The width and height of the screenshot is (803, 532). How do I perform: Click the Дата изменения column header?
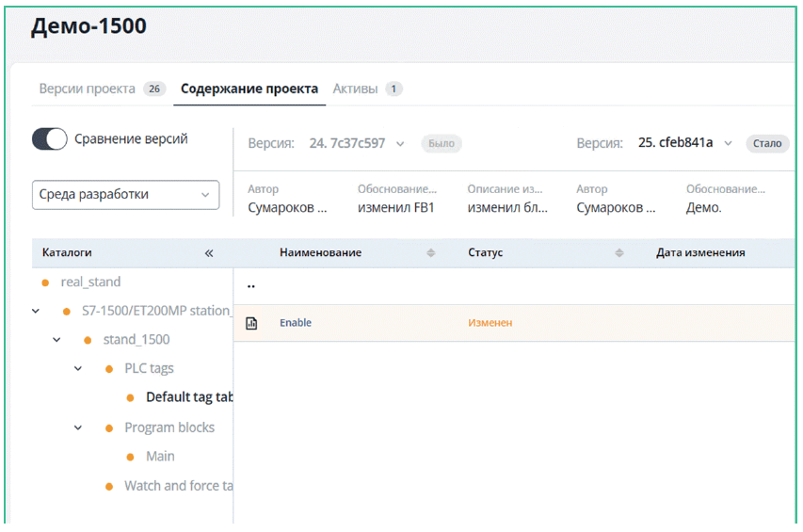pos(700,252)
